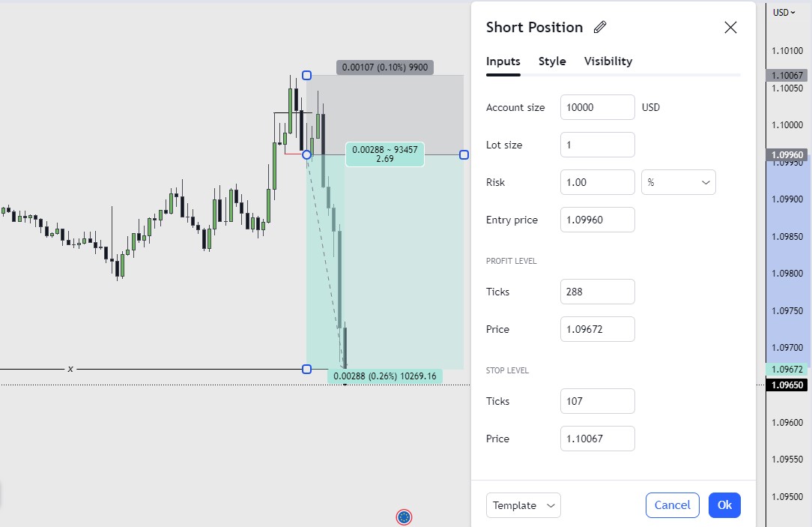Select the Inputs tab
This screenshot has width=812, height=527.
pyautogui.click(x=503, y=61)
